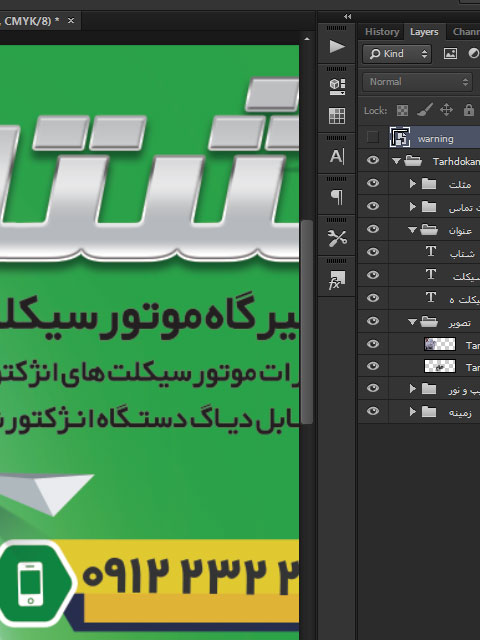Select the زمینه folder icon

(429, 411)
